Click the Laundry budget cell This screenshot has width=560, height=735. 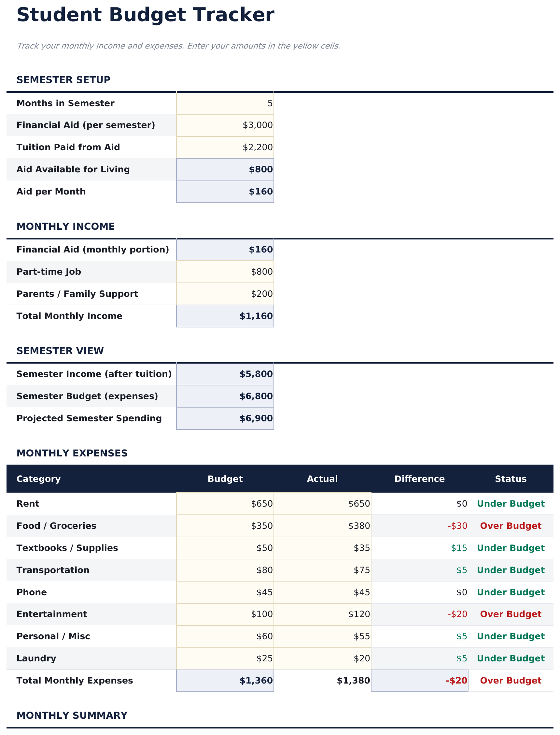click(x=225, y=659)
